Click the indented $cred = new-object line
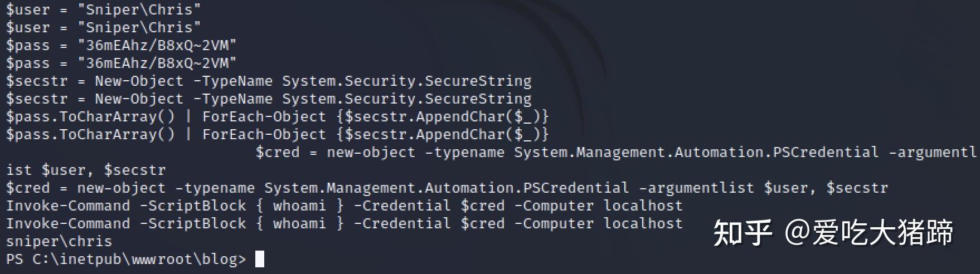Viewport: 980px width, 274px height. [616, 152]
